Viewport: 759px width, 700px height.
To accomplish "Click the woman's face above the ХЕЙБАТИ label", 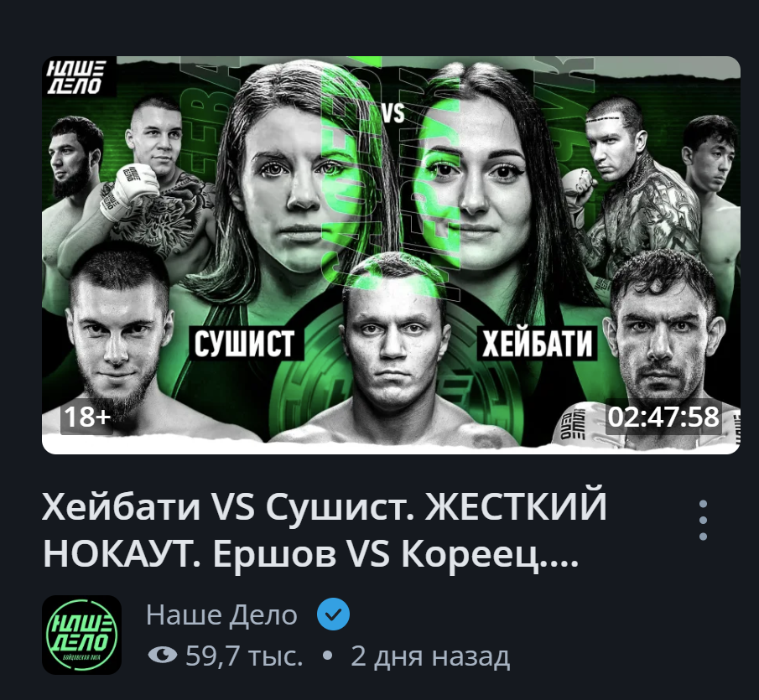I will [477, 184].
